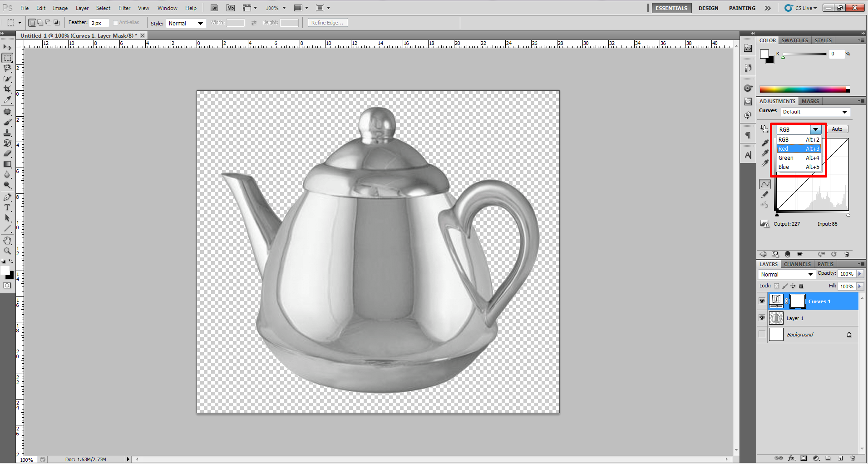
Task: Select the Zoom tool in toolbox
Action: [x=7, y=251]
